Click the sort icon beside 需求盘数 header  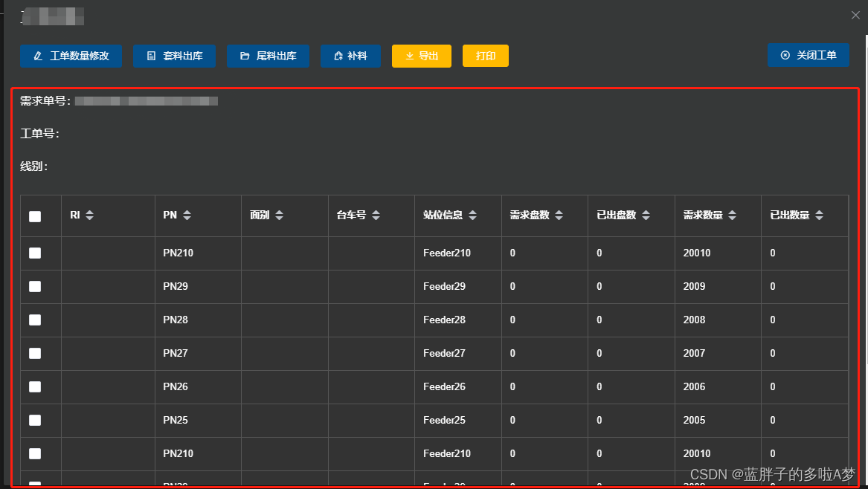pyautogui.click(x=559, y=215)
